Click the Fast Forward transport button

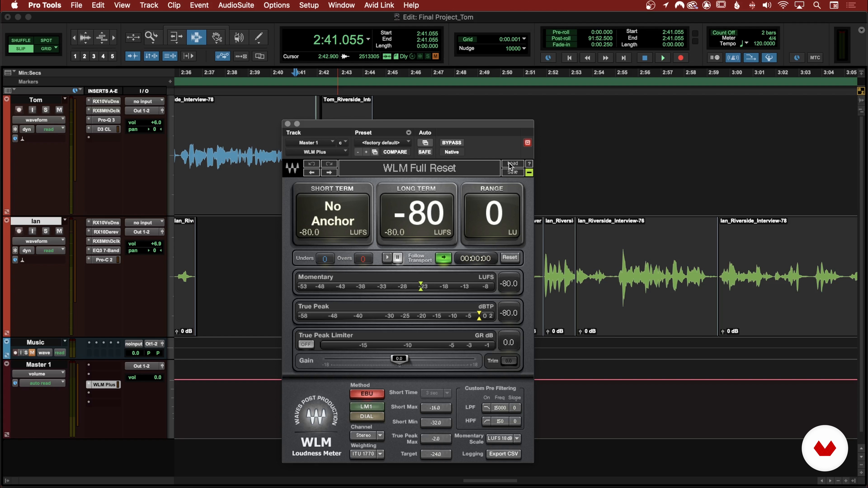point(606,58)
